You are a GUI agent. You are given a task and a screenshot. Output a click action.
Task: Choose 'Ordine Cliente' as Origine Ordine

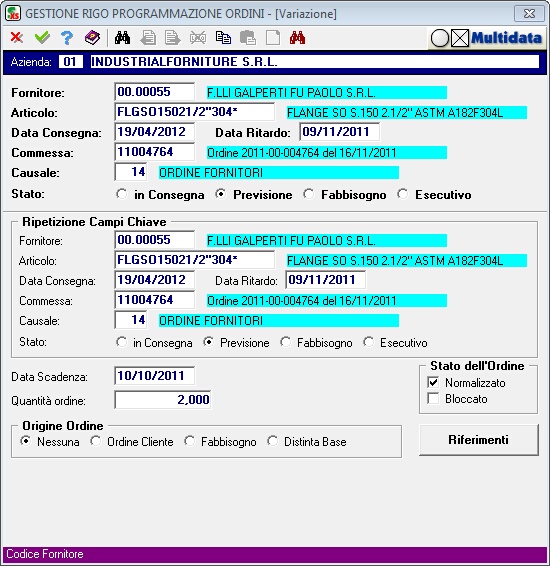tap(96, 441)
